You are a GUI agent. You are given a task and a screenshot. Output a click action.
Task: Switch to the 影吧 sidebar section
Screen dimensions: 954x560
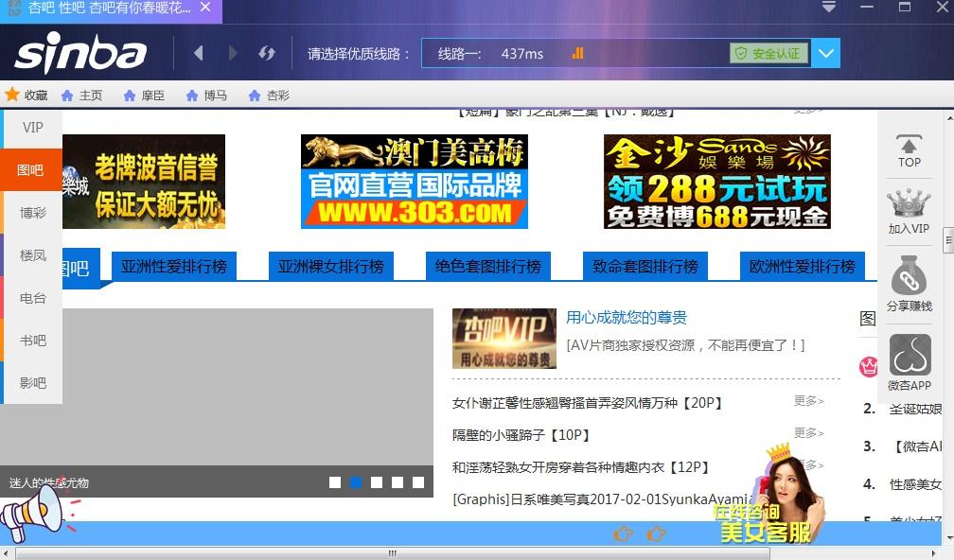[x=33, y=383]
